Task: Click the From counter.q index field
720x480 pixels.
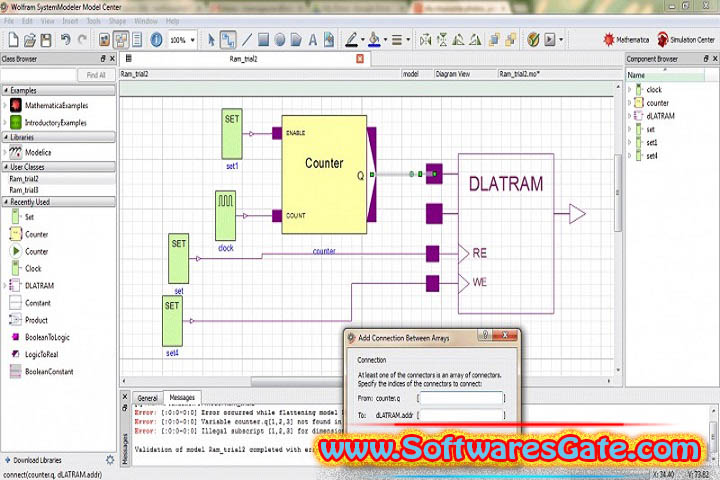Action: pos(461,398)
